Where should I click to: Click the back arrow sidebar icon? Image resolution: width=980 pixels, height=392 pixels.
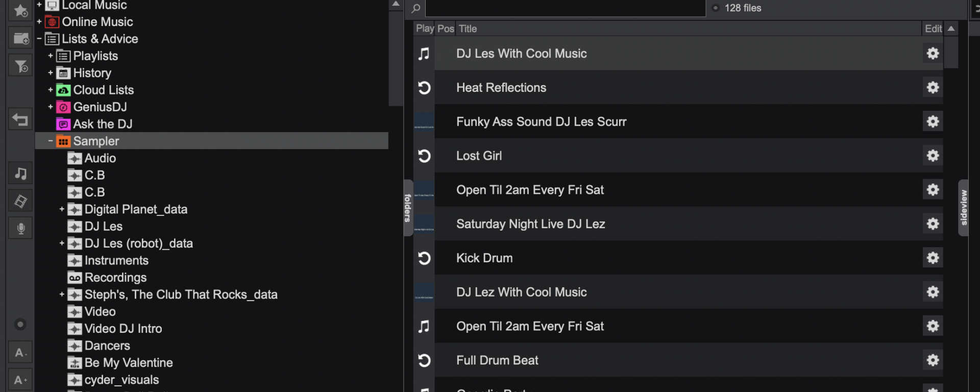pos(20,119)
